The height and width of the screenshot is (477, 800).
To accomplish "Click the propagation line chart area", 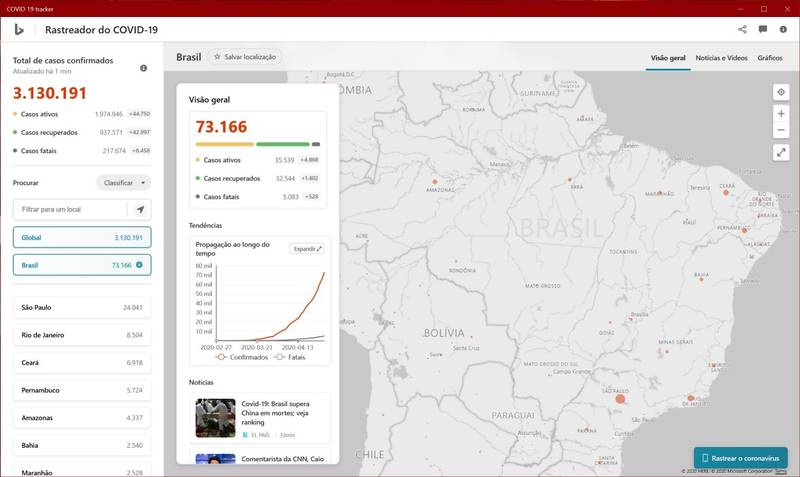I will pos(270,304).
